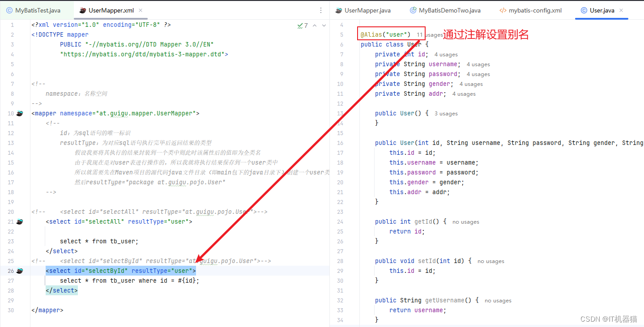
Task: Click the MyBatis gutter icon on line 26
Action: tap(20, 271)
